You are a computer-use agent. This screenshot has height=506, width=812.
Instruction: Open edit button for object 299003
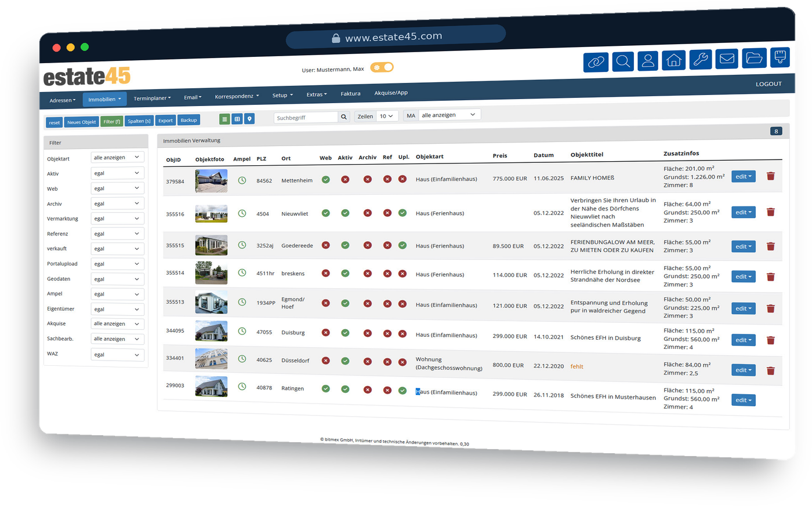[x=743, y=400]
